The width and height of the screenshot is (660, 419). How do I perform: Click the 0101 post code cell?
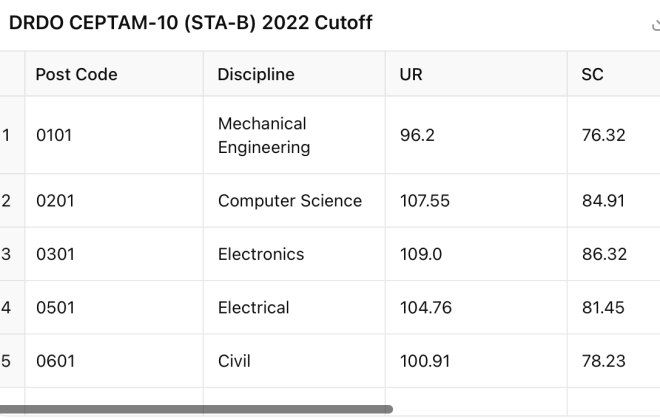coord(114,135)
